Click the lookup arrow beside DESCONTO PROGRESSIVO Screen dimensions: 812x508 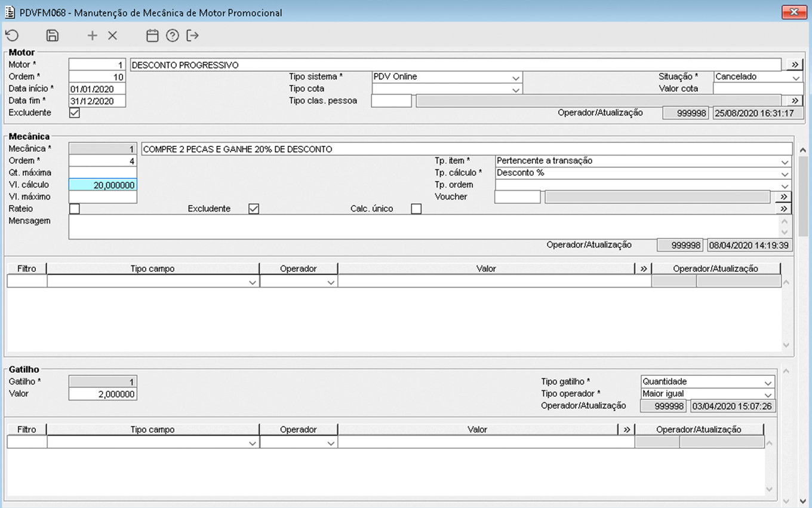pos(795,65)
